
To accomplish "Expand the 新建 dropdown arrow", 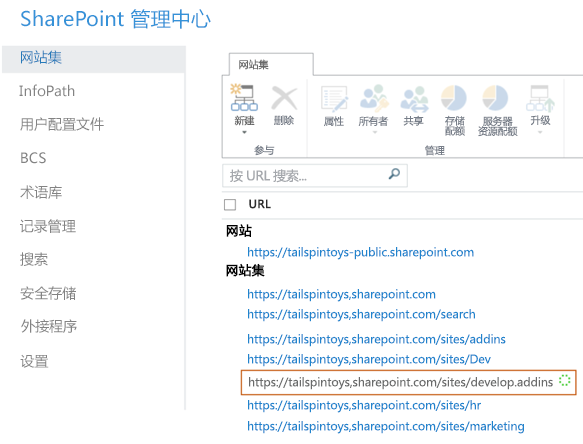I will coord(244,132).
